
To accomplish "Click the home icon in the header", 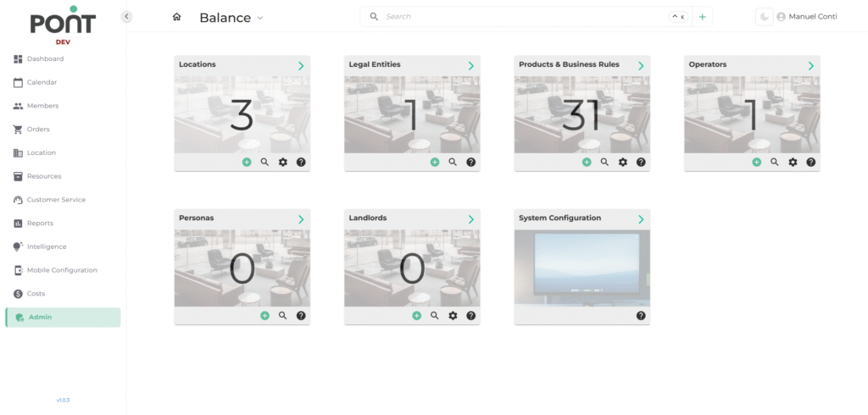I will point(176,17).
